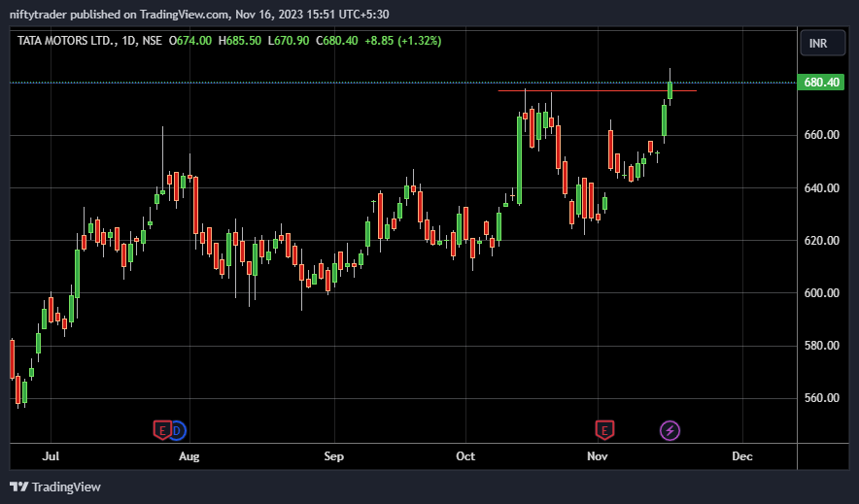Click the niftytrader published header text
Screen dimensions: 859x504
pyautogui.click(x=199, y=15)
